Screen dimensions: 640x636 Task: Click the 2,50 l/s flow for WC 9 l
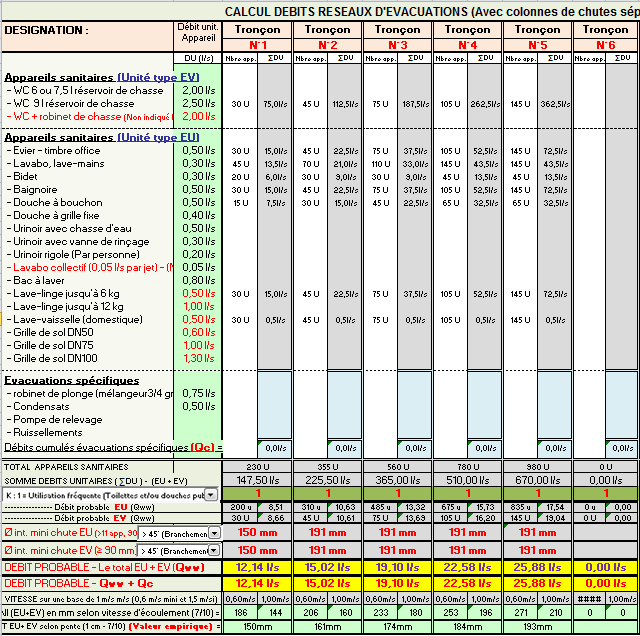197,103
